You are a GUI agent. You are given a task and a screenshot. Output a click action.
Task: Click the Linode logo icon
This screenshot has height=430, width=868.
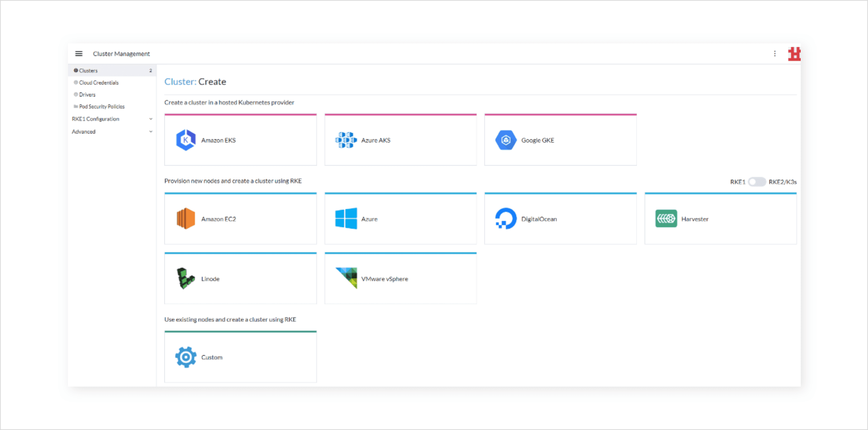pos(186,278)
